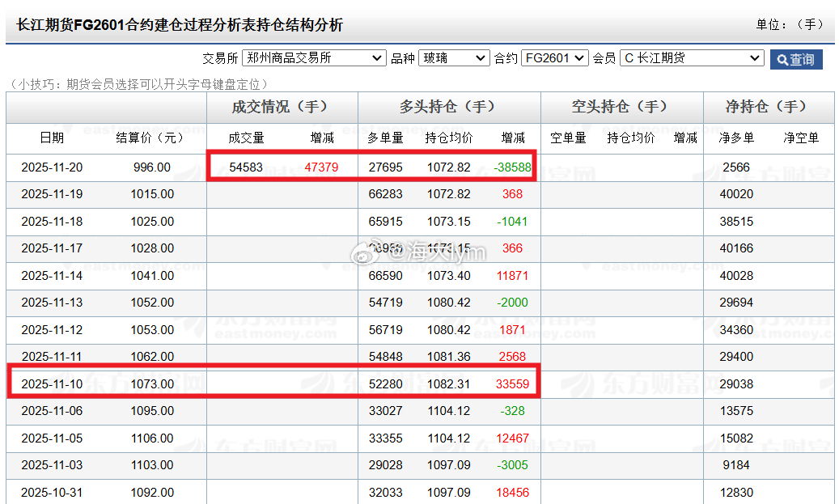
Task: Expand the 合约 dropdown showing FG2601
Action: coord(555,58)
